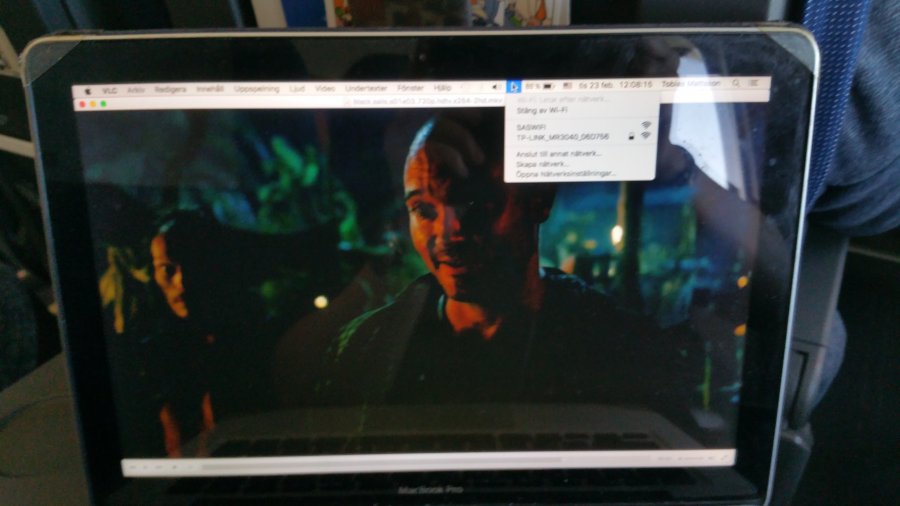Expand the Uppspelning menu
The height and width of the screenshot is (506, 900).
257,89
